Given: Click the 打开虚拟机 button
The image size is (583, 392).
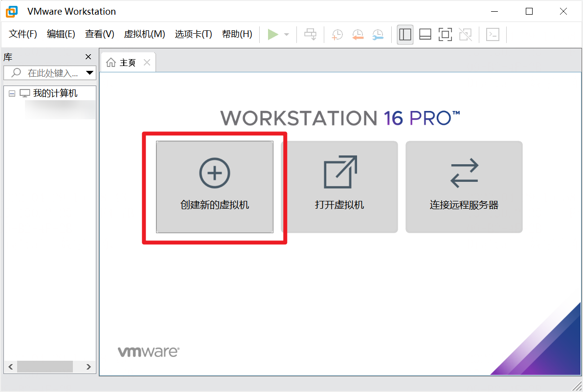Looking at the screenshot, I should 339,187.
